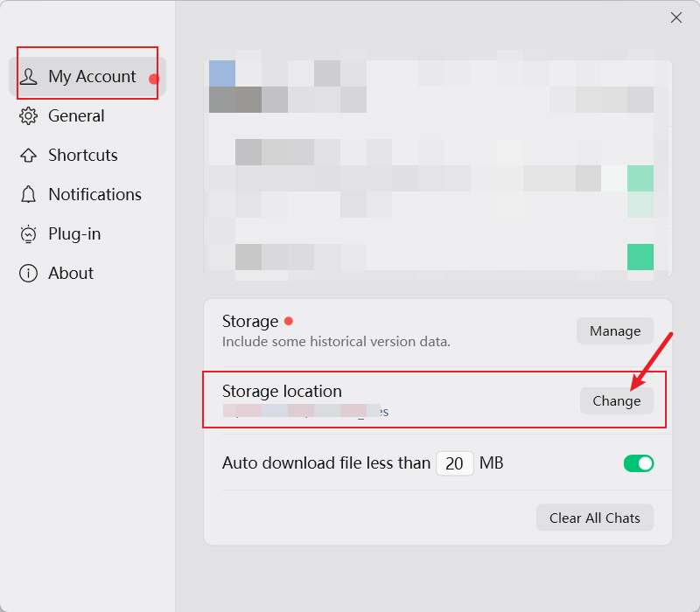Screen dimensions: 700x612
Task: Click the 'Storage location' label
Action: pos(282,391)
